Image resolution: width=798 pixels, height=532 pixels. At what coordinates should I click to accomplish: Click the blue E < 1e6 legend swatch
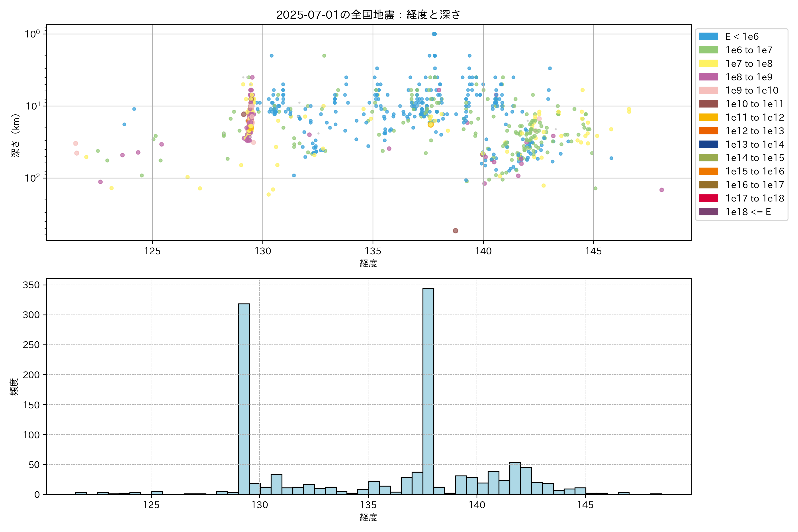point(708,37)
